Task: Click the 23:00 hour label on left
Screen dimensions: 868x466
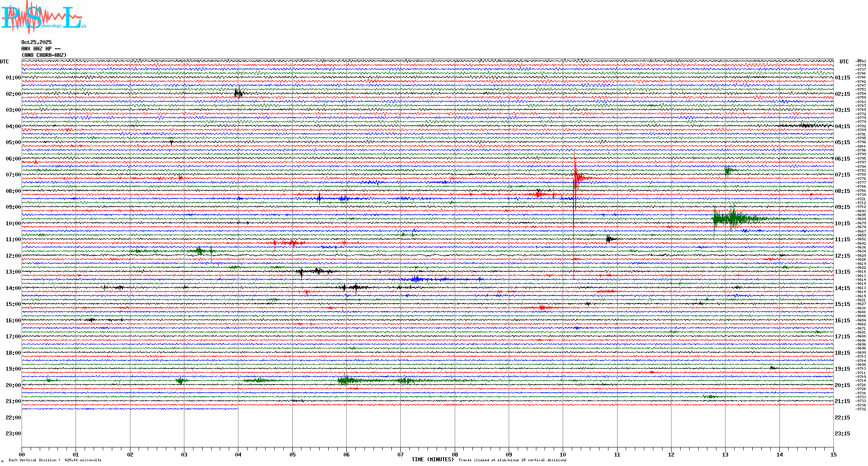Action: (x=13, y=434)
